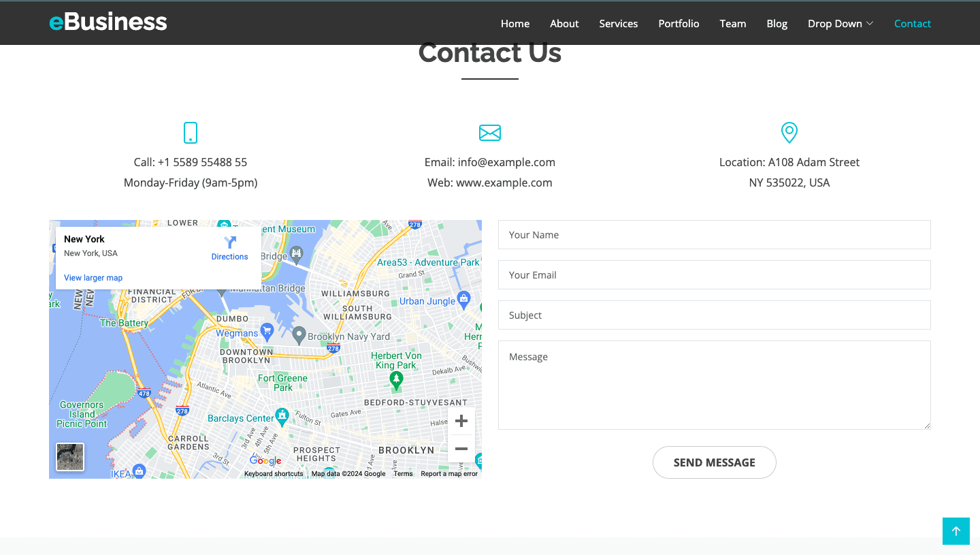Click inside the Message textarea

[714, 385]
